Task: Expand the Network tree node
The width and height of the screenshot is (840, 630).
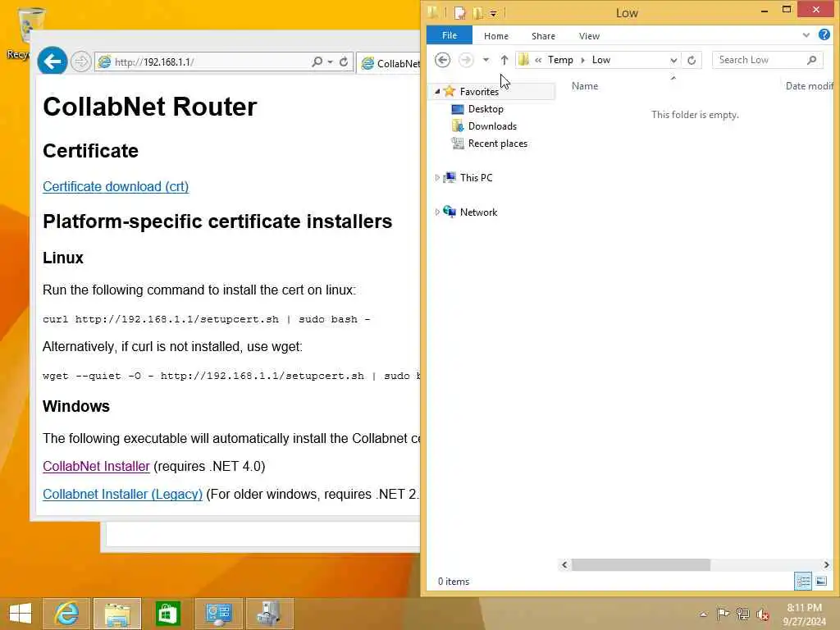Action: pyautogui.click(x=437, y=212)
